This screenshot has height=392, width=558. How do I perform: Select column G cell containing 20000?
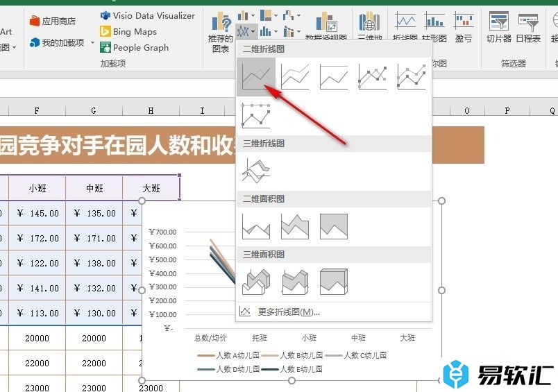pyautogui.click(x=94, y=338)
